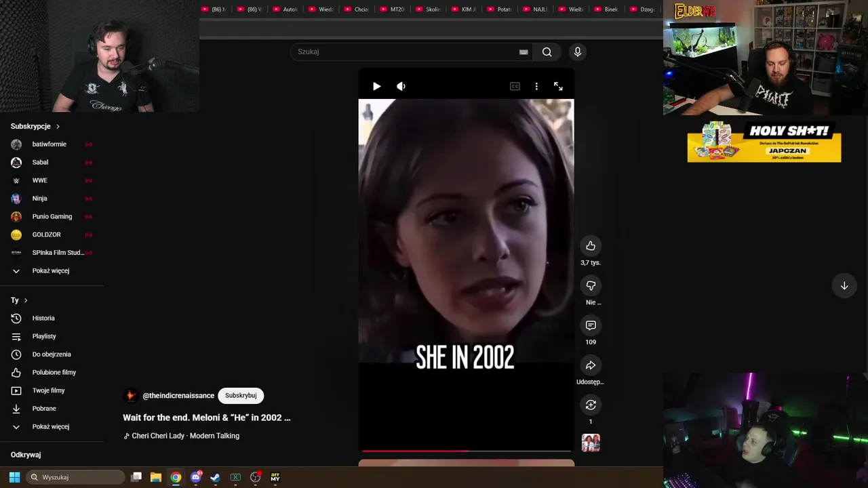Viewport: 868px width, 488px height.
Task: Open the video title Wait for the end
Action: (206, 418)
